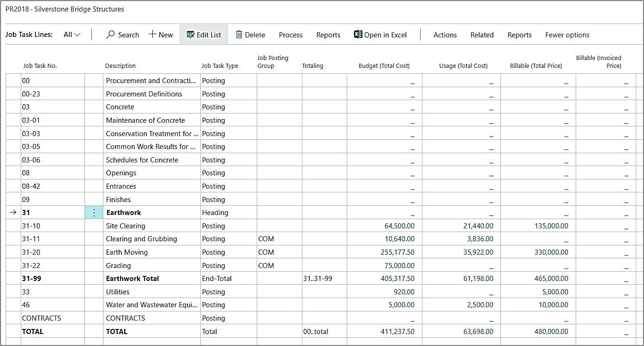Click the Excel icon to open in Excel
The width and height of the screenshot is (644, 346).
coord(358,35)
